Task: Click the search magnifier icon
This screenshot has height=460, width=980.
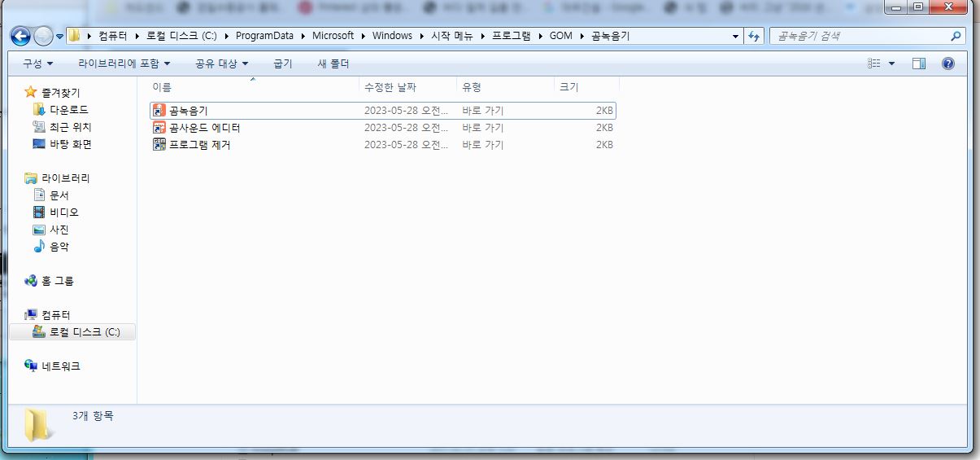Action: [955, 36]
